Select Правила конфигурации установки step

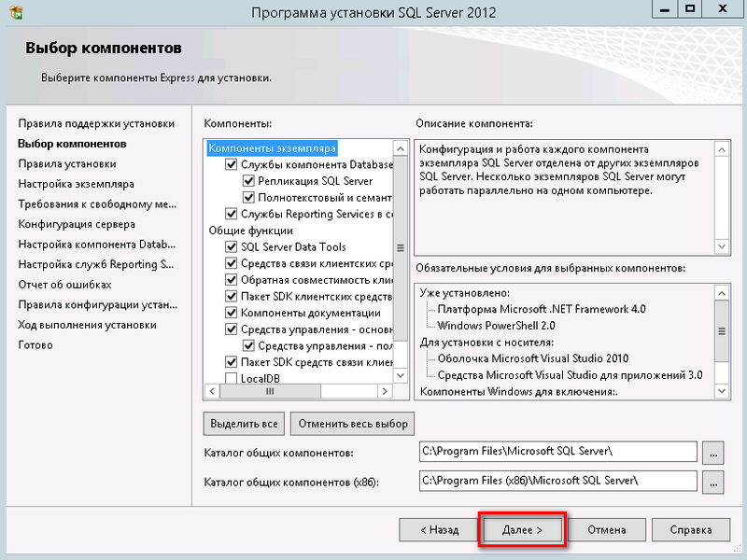98,305
